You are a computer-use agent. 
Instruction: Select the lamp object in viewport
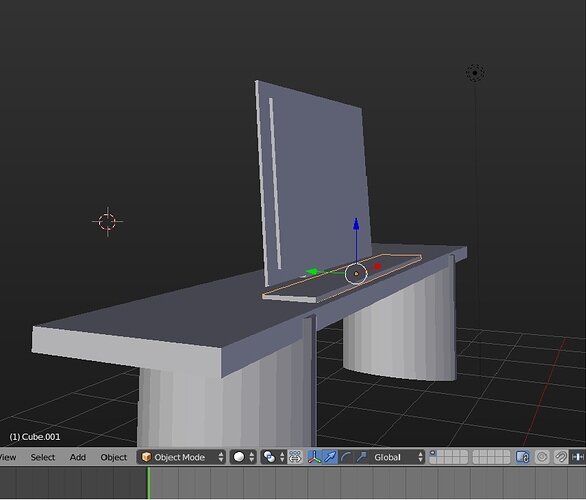(475, 73)
